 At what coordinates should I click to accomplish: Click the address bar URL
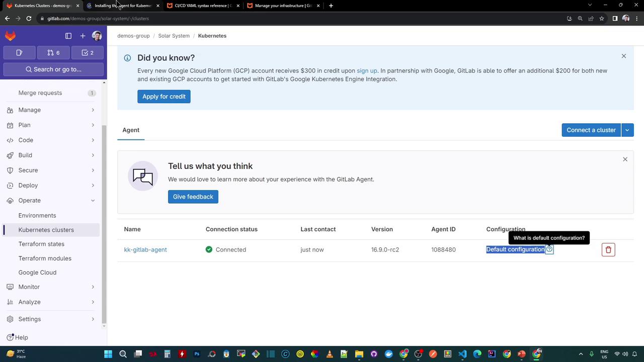tap(98, 19)
